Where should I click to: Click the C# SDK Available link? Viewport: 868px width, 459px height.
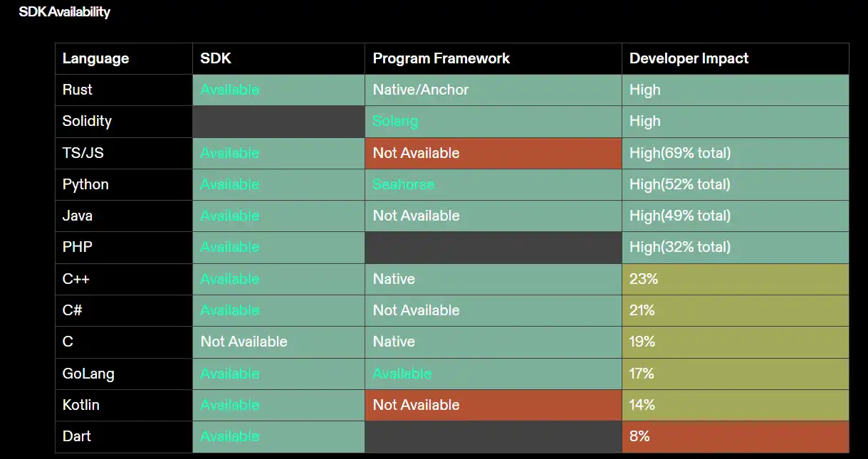(x=229, y=310)
